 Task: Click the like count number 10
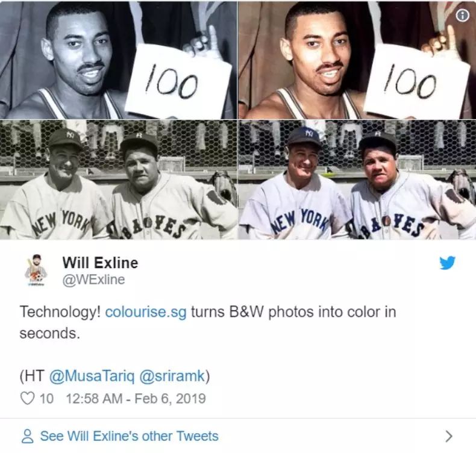pos(46,399)
